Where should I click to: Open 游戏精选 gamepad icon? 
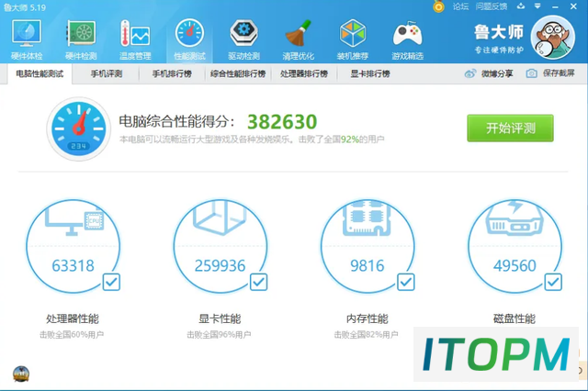pyautogui.click(x=407, y=35)
